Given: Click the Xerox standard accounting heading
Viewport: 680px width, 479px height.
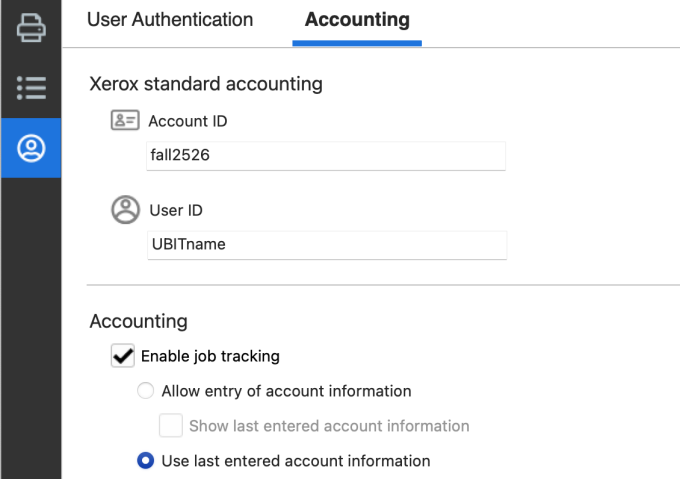Looking at the screenshot, I should [206, 84].
